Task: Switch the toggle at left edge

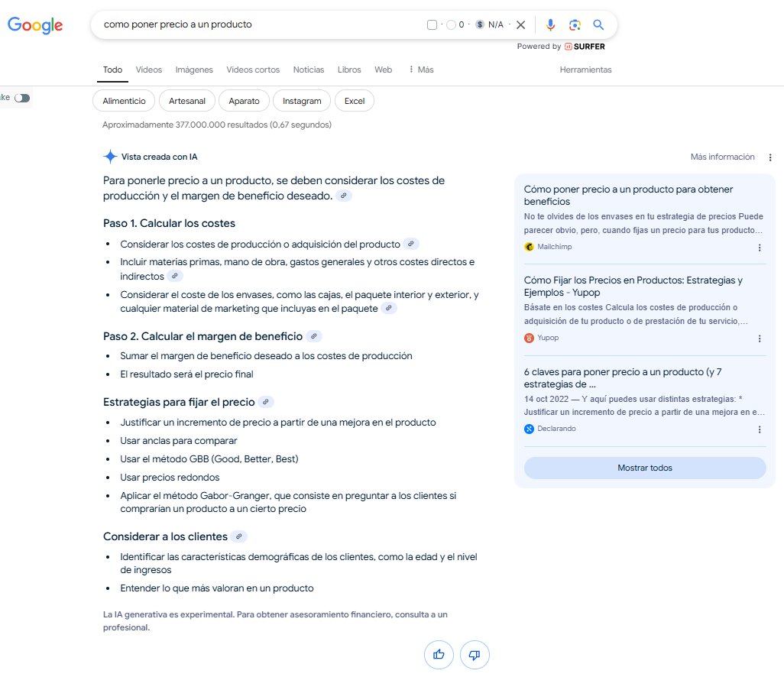Action: [x=22, y=98]
